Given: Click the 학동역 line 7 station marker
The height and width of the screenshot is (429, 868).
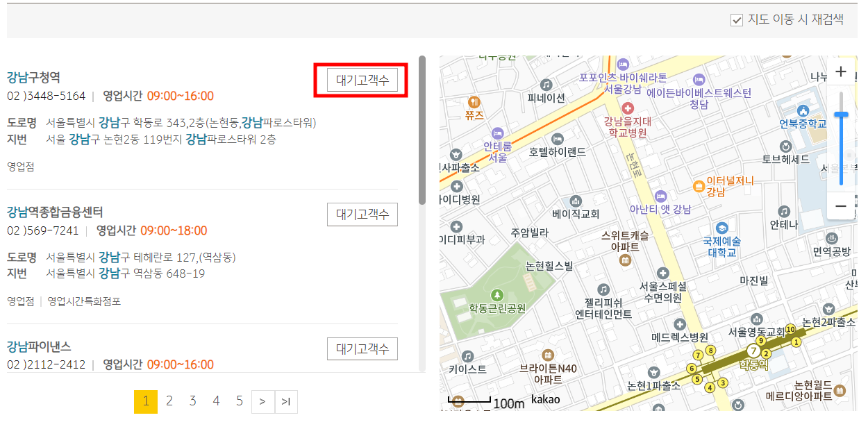Looking at the screenshot, I should tap(753, 351).
